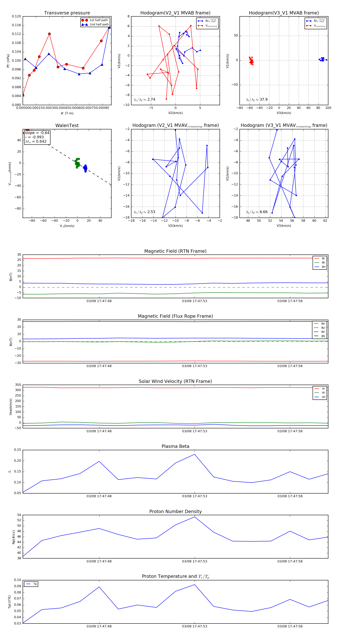Click the 'VA(km/s)' axis label in WalenTest
Viewport: 351px width, 644px height.
(67, 226)
